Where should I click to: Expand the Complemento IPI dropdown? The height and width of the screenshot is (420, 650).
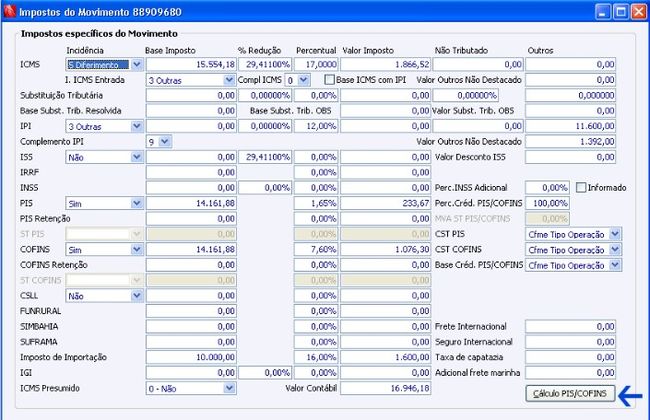click(165, 142)
